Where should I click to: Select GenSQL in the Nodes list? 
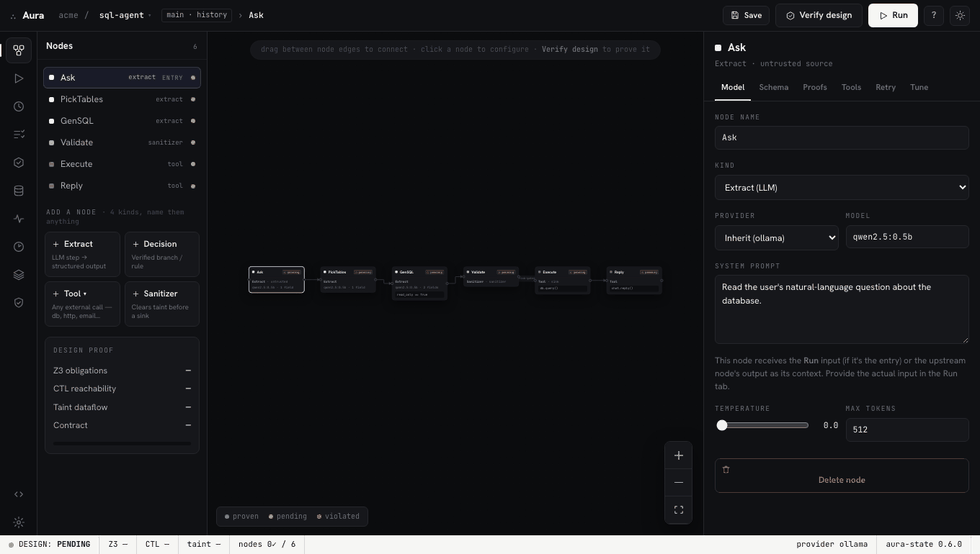122,121
